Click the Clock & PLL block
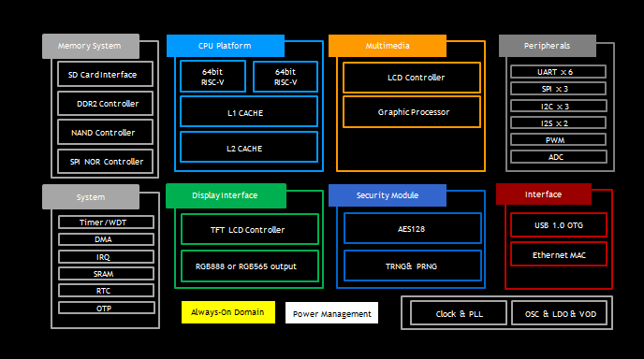644x359 pixels. pyautogui.click(x=459, y=313)
